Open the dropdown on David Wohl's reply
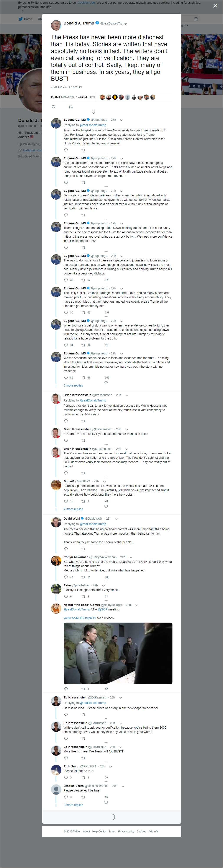Image resolution: width=223 pixels, height=868 pixels. click(117, 519)
